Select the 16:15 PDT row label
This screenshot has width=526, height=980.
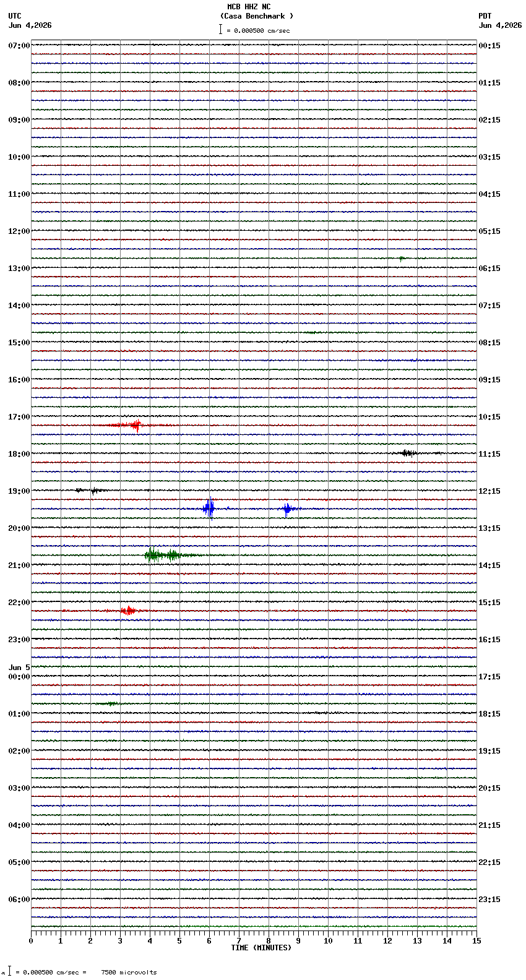pos(489,640)
